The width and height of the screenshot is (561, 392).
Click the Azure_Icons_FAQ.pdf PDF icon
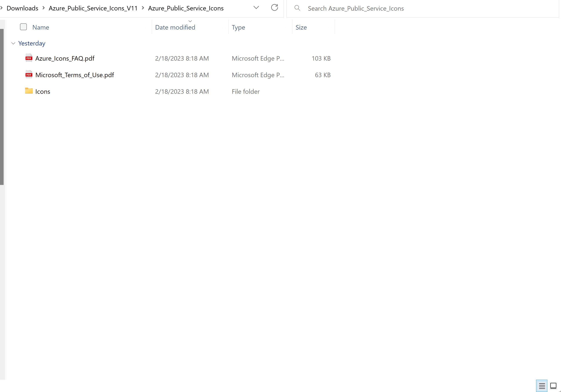click(x=29, y=58)
